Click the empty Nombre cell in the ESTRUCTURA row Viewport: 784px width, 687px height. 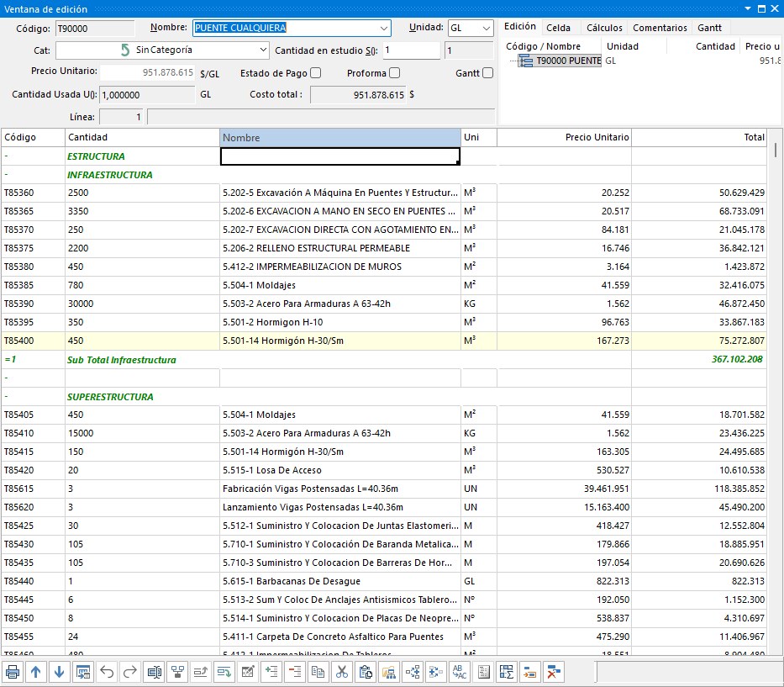[340, 156]
